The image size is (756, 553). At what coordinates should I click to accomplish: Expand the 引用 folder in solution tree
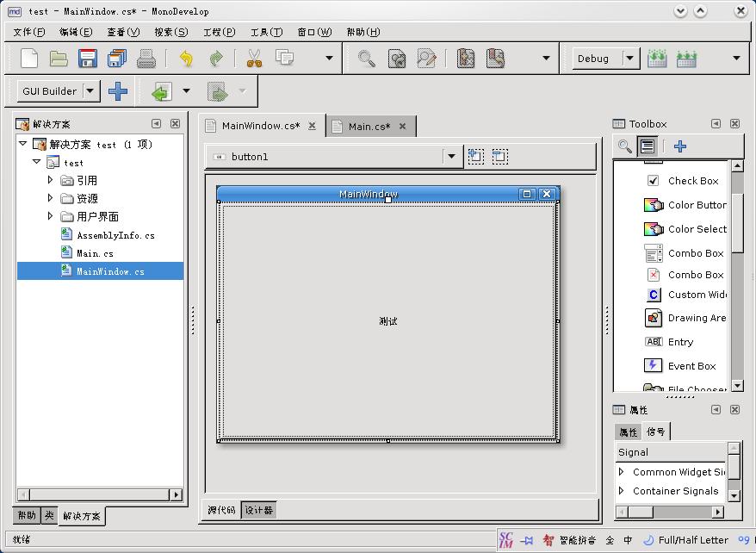(x=50, y=180)
